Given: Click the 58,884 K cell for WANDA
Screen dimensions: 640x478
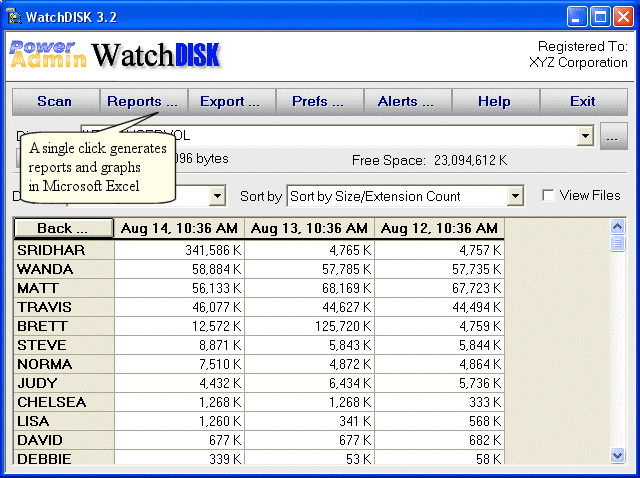Looking at the screenshot, I should point(179,269).
